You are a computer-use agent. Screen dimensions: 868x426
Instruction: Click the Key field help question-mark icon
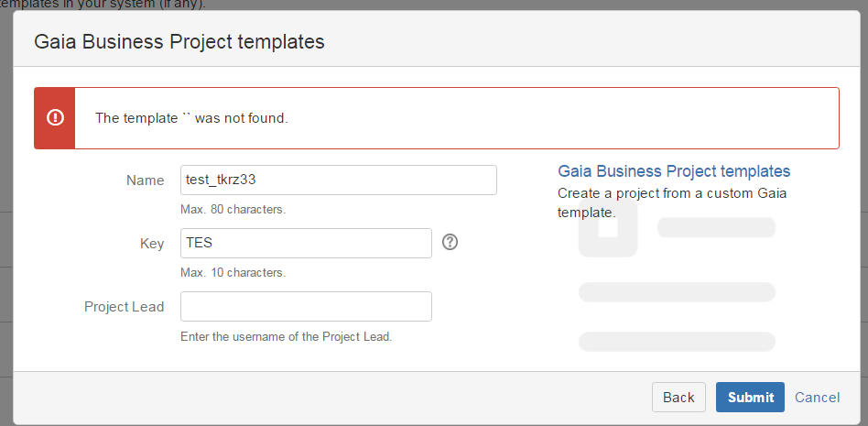click(450, 242)
